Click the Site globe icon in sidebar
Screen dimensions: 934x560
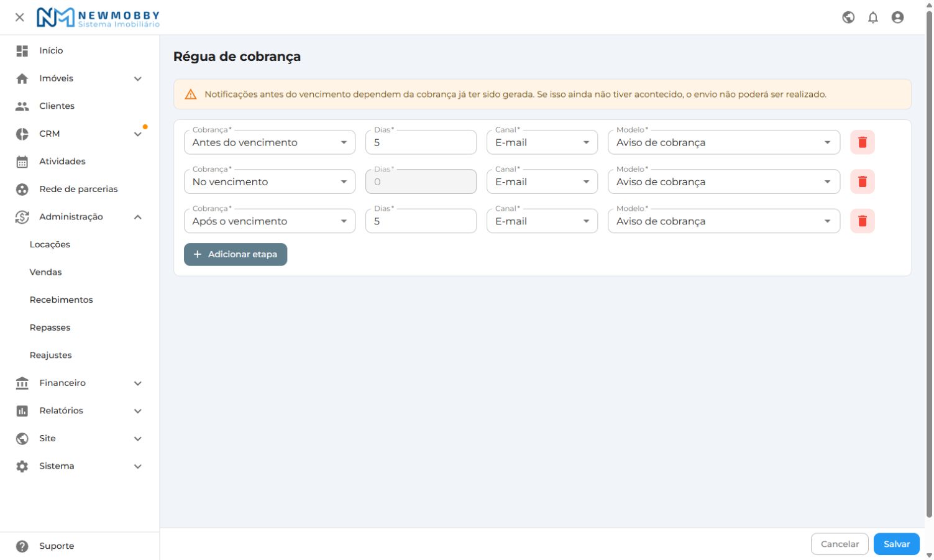click(x=22, y=439)
